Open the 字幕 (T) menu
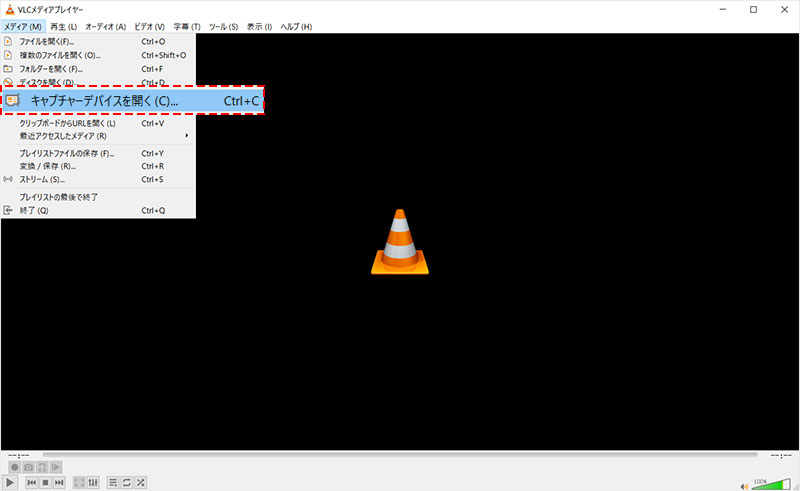 187,27
